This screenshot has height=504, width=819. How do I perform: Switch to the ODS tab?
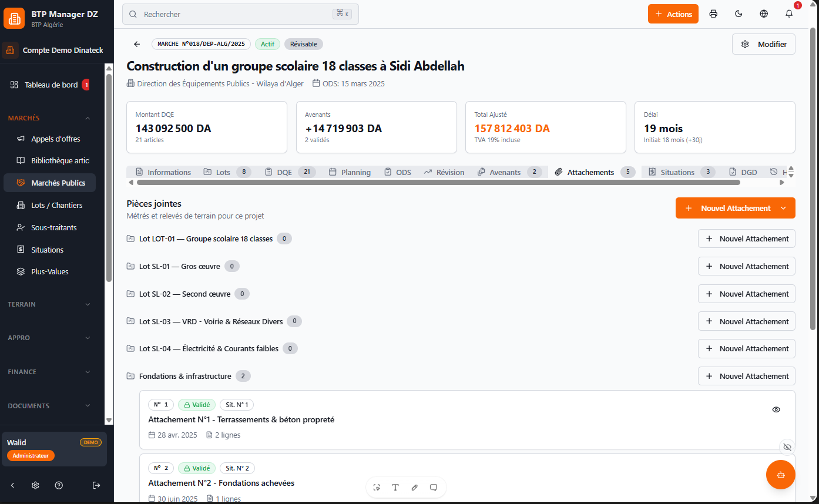[x=398, y=172]
